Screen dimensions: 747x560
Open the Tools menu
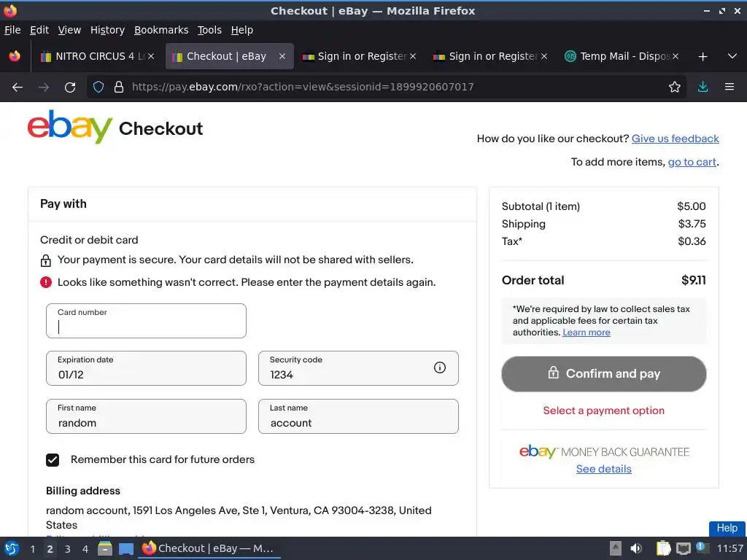tap(209, 30)
